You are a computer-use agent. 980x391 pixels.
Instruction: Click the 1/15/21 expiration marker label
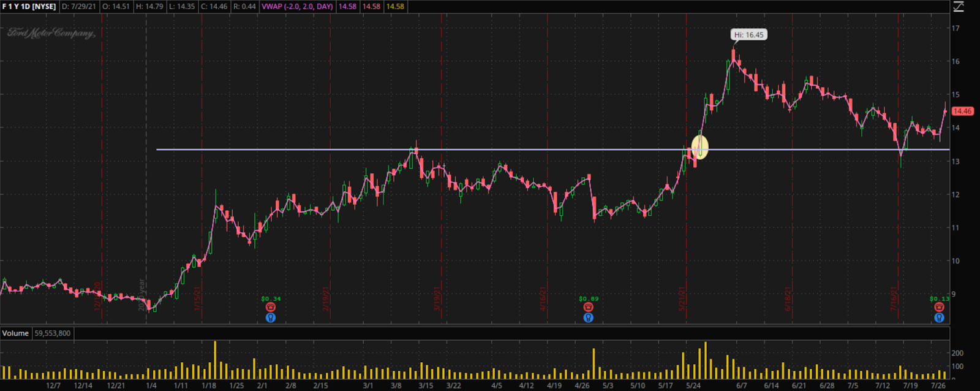(x=198, y=298)
